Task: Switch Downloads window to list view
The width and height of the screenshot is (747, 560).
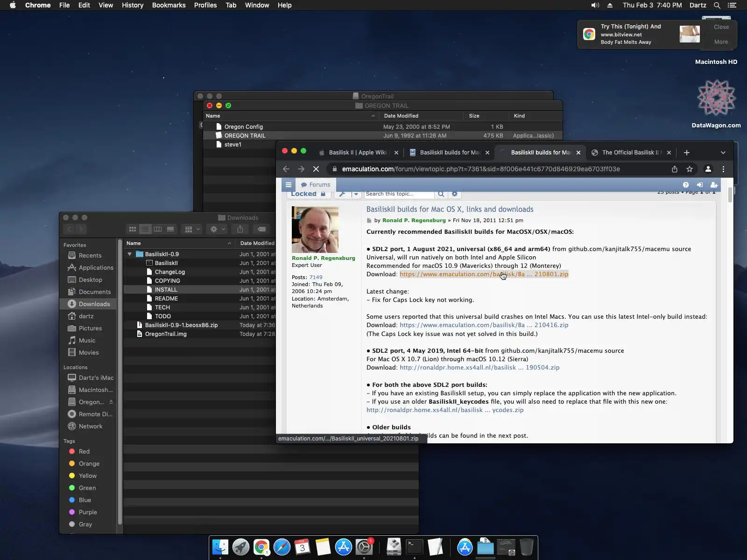Action: [145, 229]
